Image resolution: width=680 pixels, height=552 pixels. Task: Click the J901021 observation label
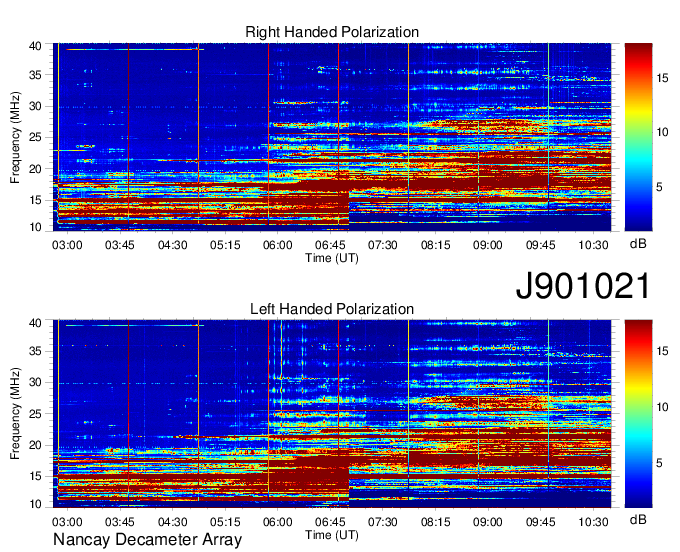point(583,286)
